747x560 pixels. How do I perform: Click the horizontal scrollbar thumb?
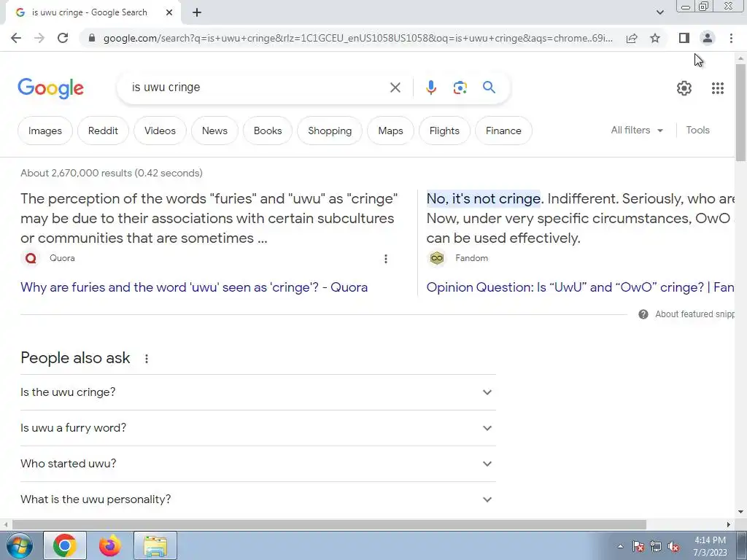(329, 524)
